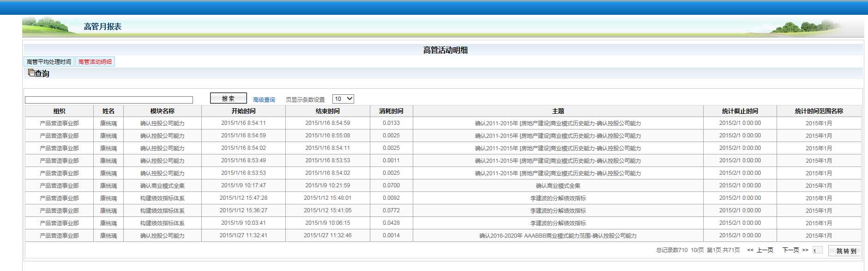The width and height of the screenshot is (868, 271).
Task: Click 确认商业模式全集 in the 模块名称 column
Action: click(163, 186)
